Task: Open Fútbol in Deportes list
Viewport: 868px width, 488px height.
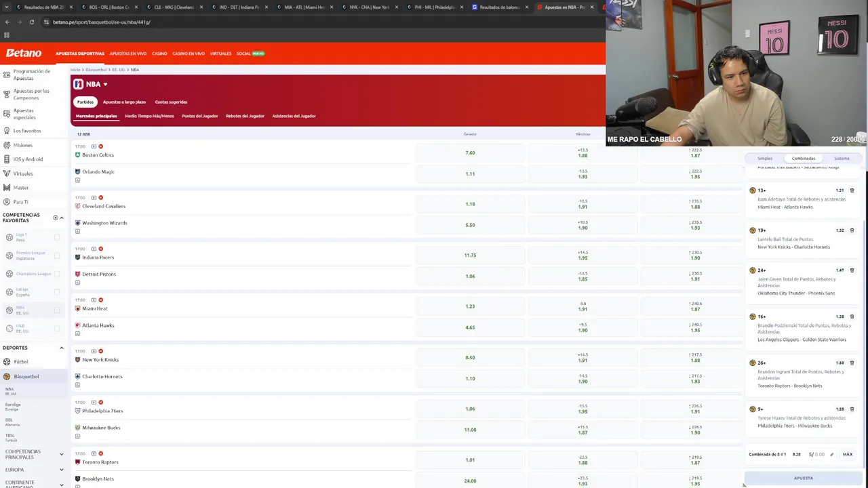Action: point(21,362)
